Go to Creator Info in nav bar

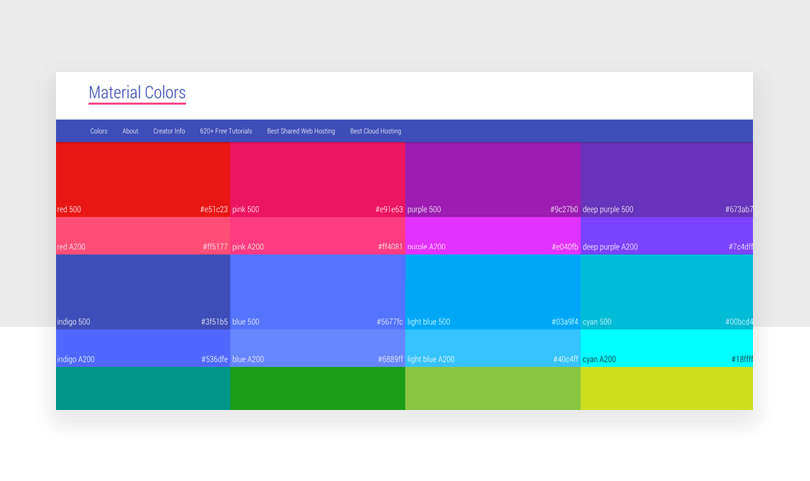pos(169,131)
